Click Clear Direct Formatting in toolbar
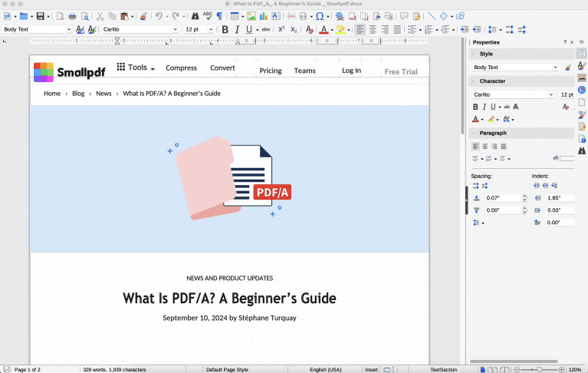The width and height of the screenshot is (588, 373). (309, 29)
